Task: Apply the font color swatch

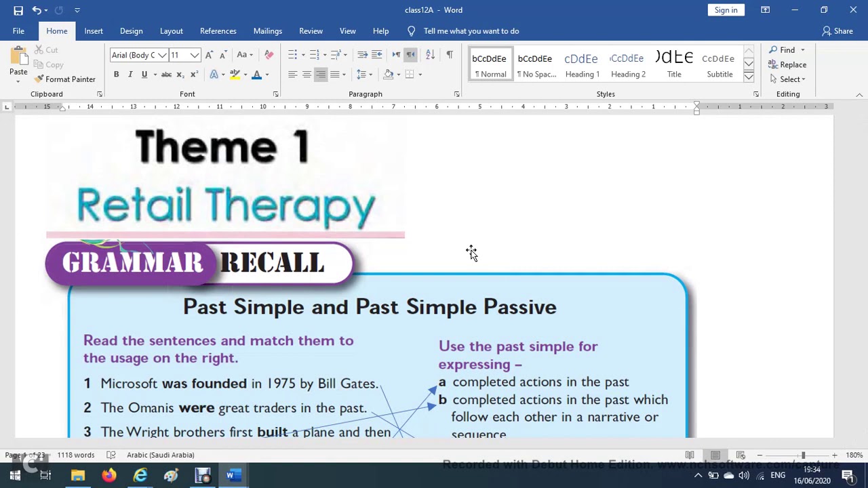Action: coord(256,75)
